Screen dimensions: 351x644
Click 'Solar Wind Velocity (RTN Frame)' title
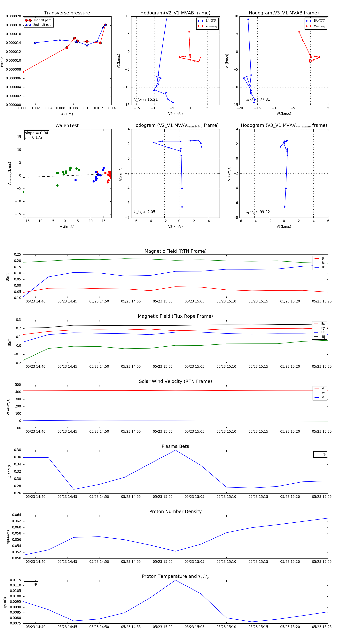pos(175,382)
